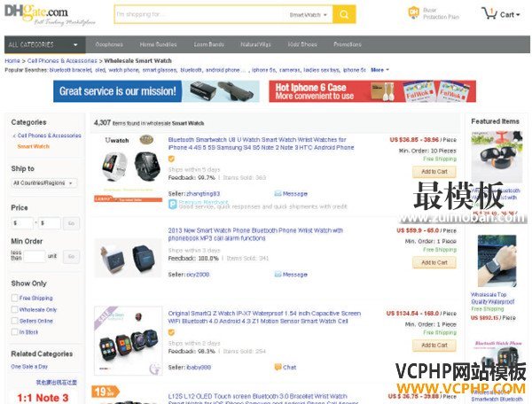The width and height of the screenshot is (532, 404).
Task: Click the Buyer Protection Plan shield icon
Action: (413, 13)
